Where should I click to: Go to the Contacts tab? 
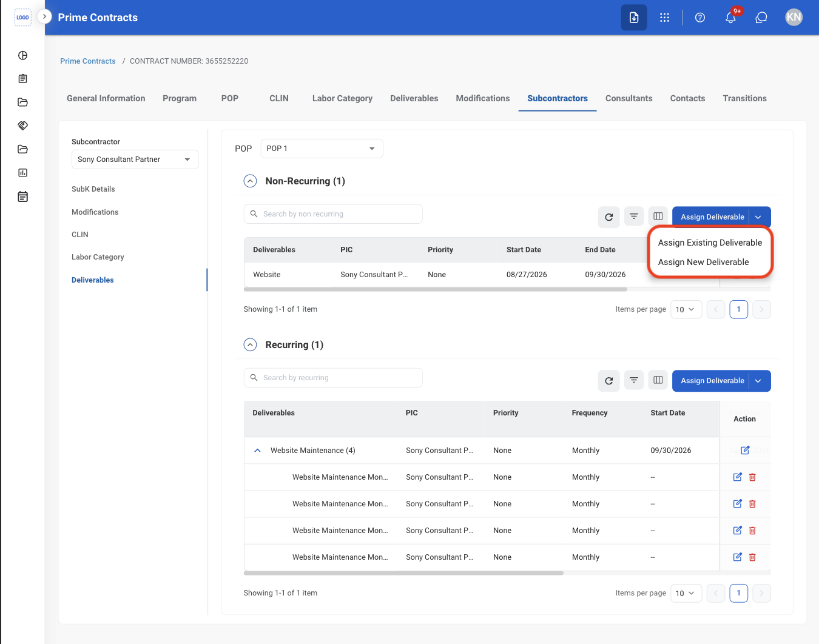click(x=688, y=98)
